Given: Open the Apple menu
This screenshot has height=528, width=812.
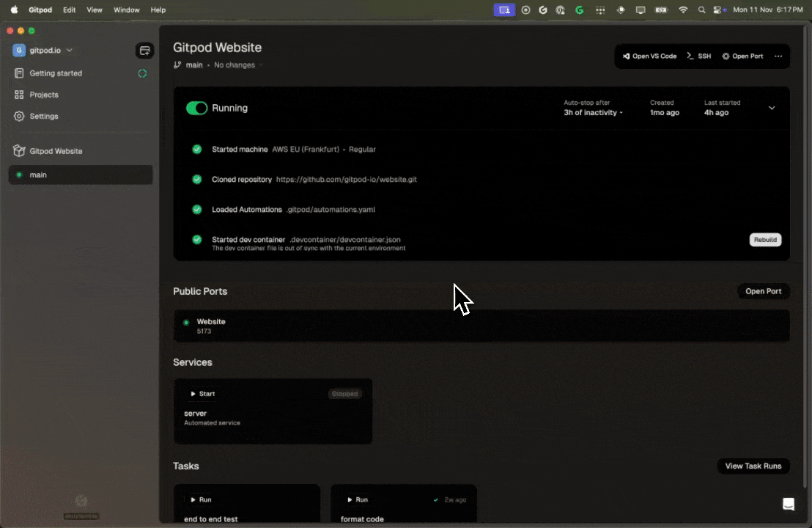Looking at the screenshot, I should 14,10.
